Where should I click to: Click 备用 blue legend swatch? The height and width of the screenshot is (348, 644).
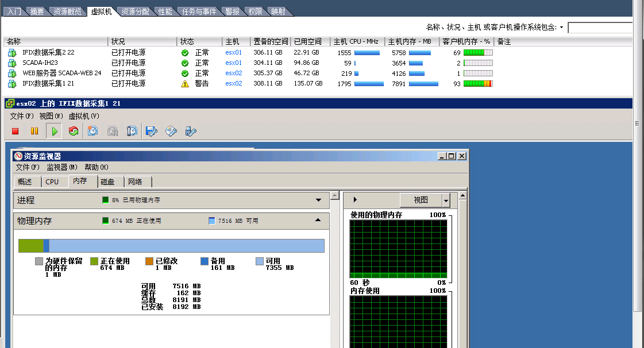[x=204, y=261]
